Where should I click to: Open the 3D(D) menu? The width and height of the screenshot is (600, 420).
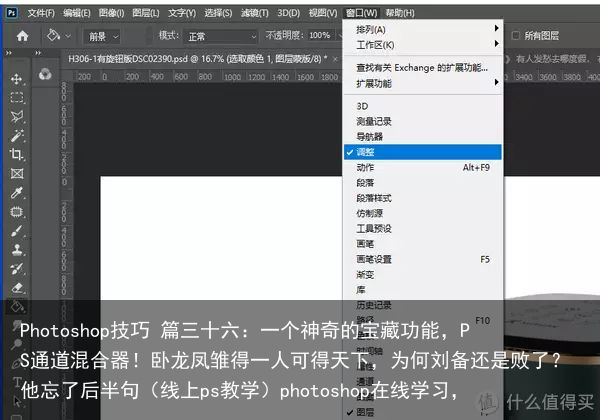[x=289, y=13]
